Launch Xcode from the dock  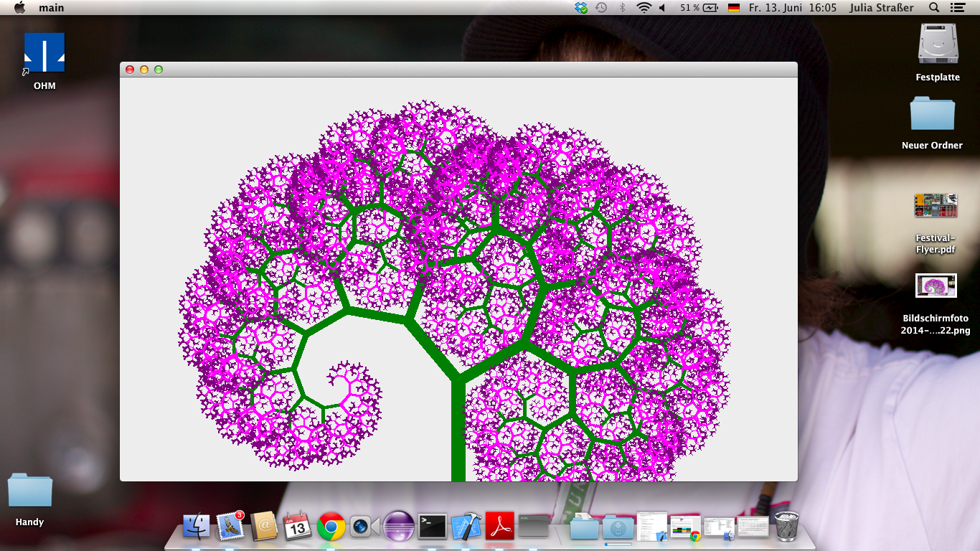[x=466, y=527]
